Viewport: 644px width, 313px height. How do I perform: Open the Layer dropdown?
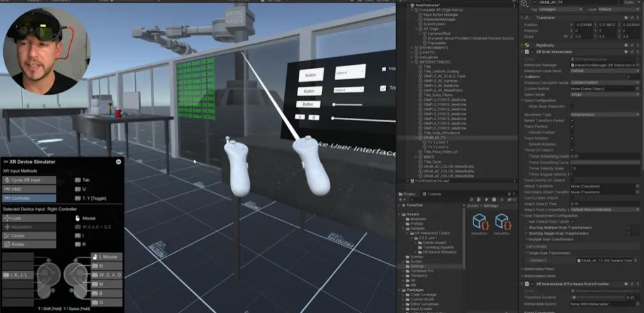pos(619,9)
